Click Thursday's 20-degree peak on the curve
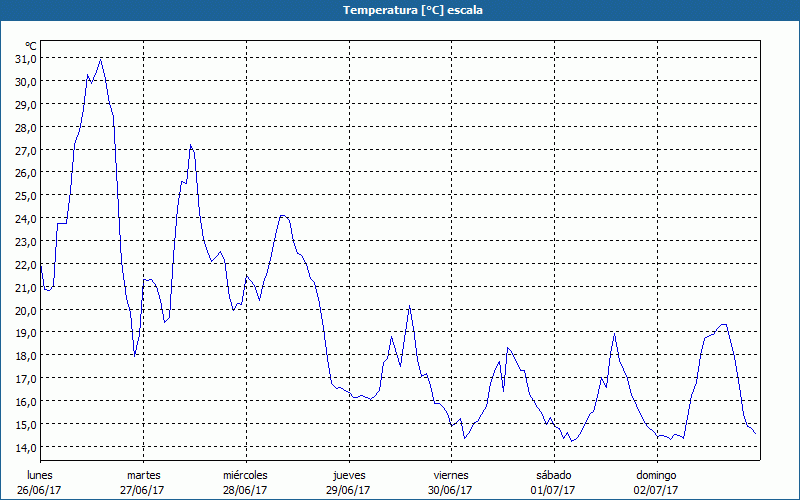The height and width of the screenshot is (500, 800). click(x=409, y=307)
